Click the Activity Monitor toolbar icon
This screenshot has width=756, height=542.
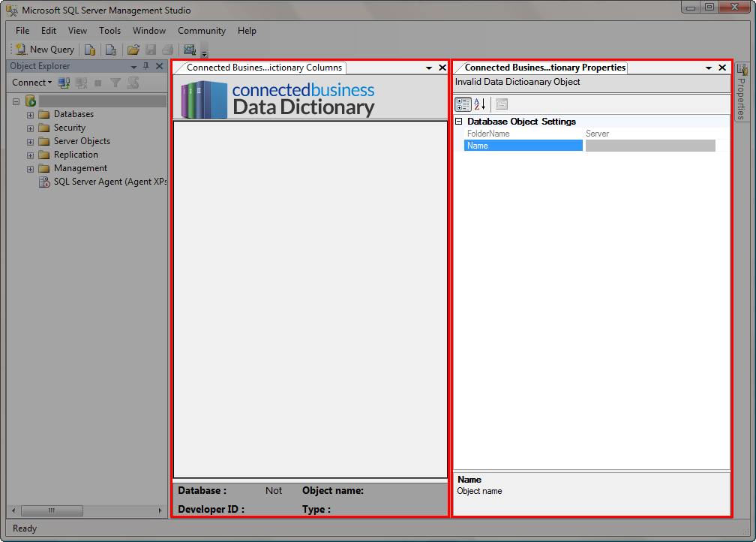click(x=189, y=50)
